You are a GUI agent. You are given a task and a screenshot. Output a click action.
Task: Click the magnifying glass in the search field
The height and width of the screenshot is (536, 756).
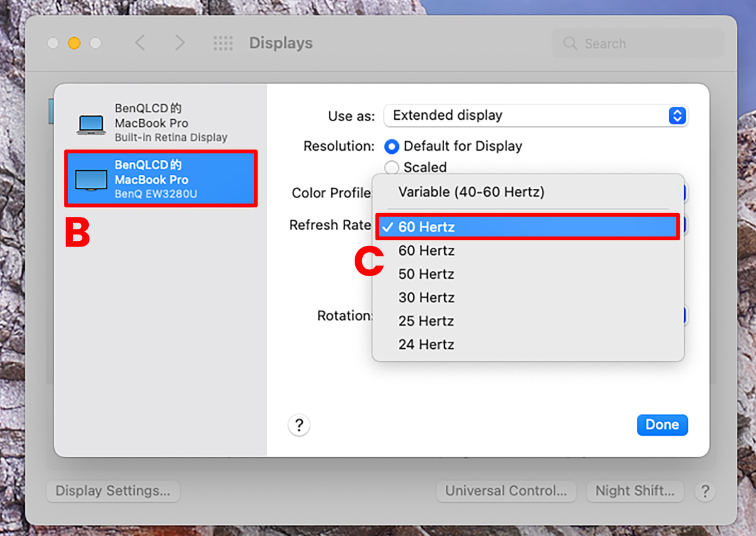pyautogui.click(x=570, y=44)
